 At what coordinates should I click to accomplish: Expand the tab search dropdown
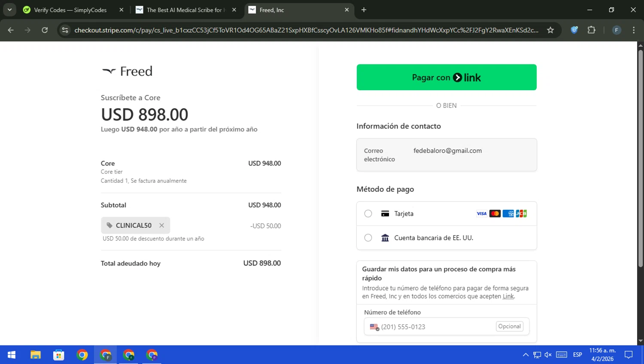9,10
